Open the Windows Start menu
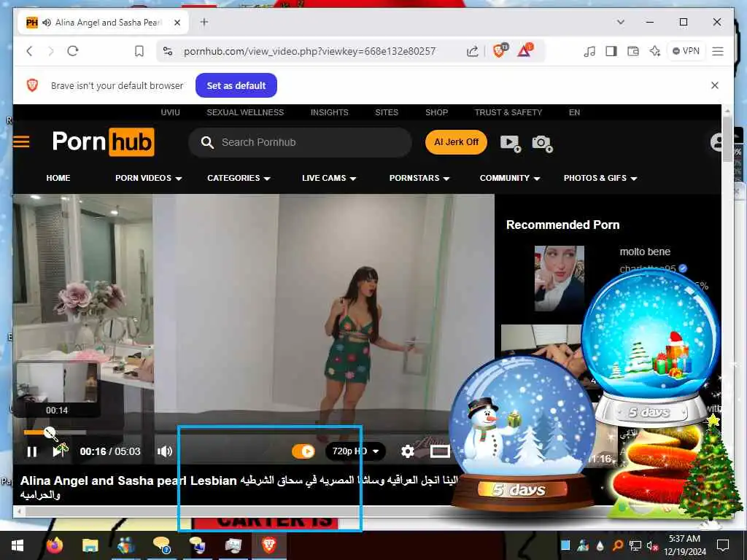The height and width of the screenshot is (560, 747). pyautogui.click(x=18, y=545)
